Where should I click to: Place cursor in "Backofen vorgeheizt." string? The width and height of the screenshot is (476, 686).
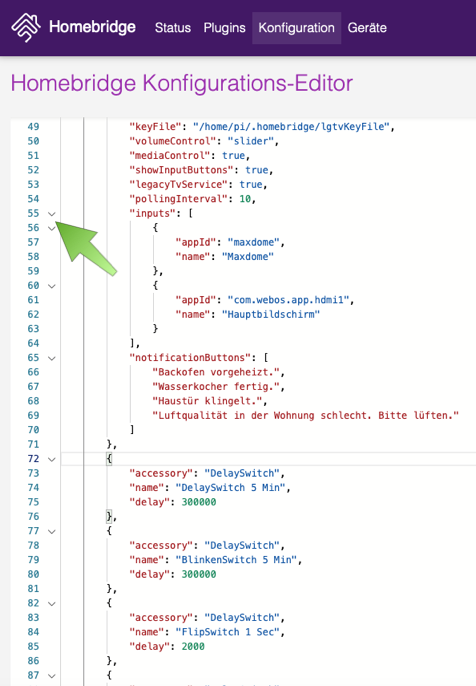(216, 372)
